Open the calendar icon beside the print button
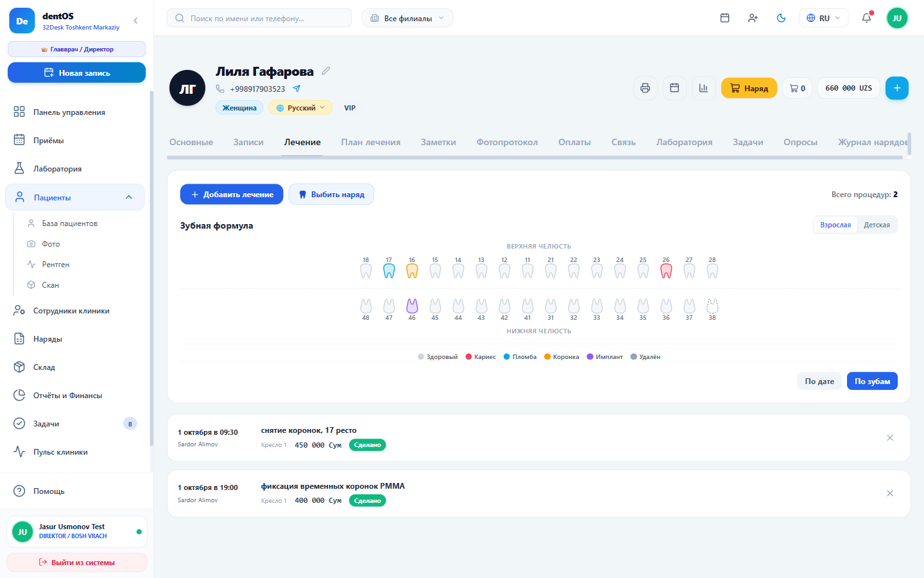924x578 pixels. coord(674,88)
